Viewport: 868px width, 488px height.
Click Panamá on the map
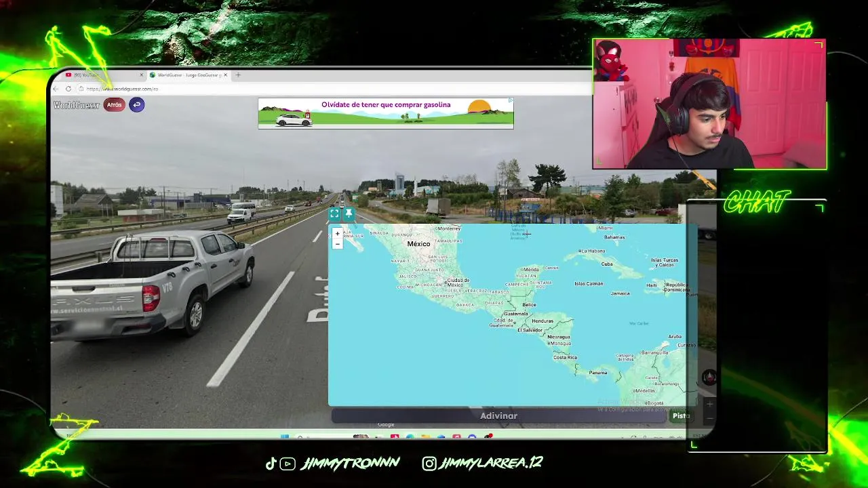click(x=598, y=373)
